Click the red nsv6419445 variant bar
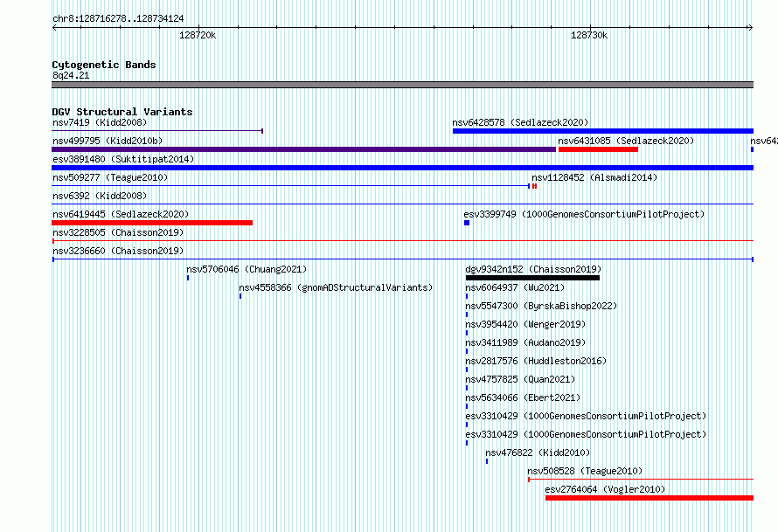This screenshot has height=532, width=778. click(152, 223)
